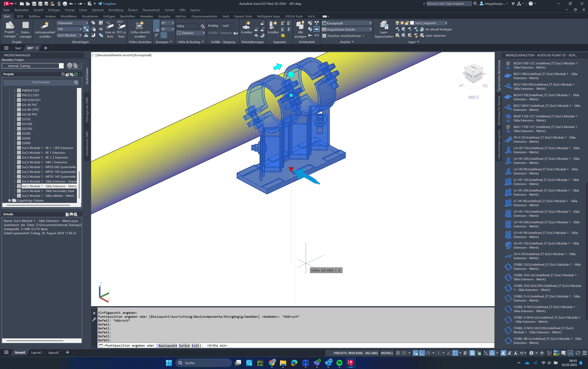Open Layer-Eigenschaften manager
The height and width of the screenshot is (369, 588).
click(x=384, y=30)
